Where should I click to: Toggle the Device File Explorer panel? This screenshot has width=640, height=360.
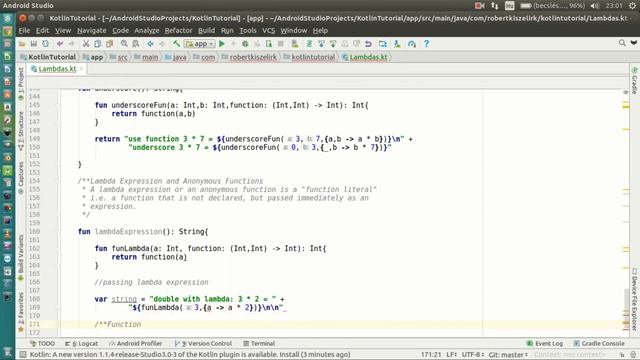(x=635, y=299)
